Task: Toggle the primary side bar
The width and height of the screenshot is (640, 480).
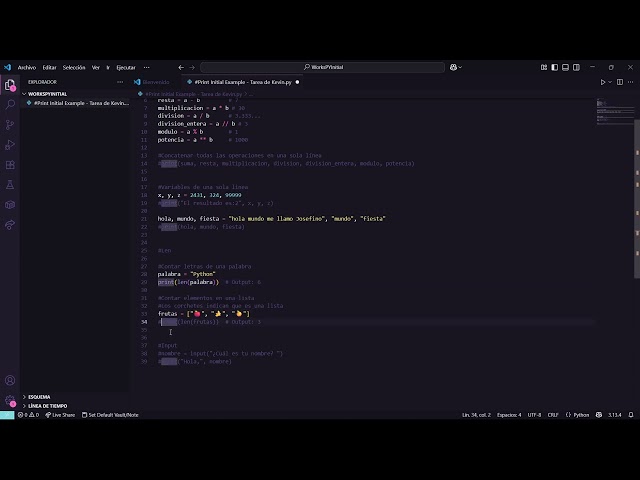Action: click(x=554, y=67)
